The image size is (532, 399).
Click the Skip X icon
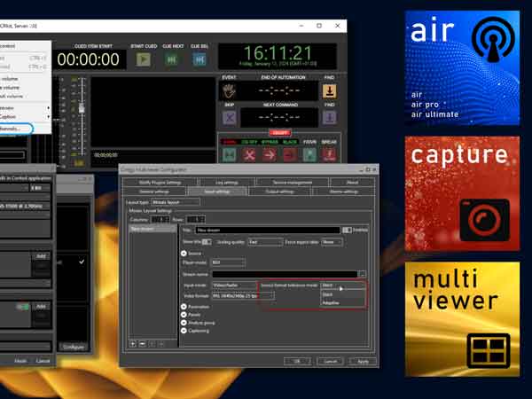(230, 118)
